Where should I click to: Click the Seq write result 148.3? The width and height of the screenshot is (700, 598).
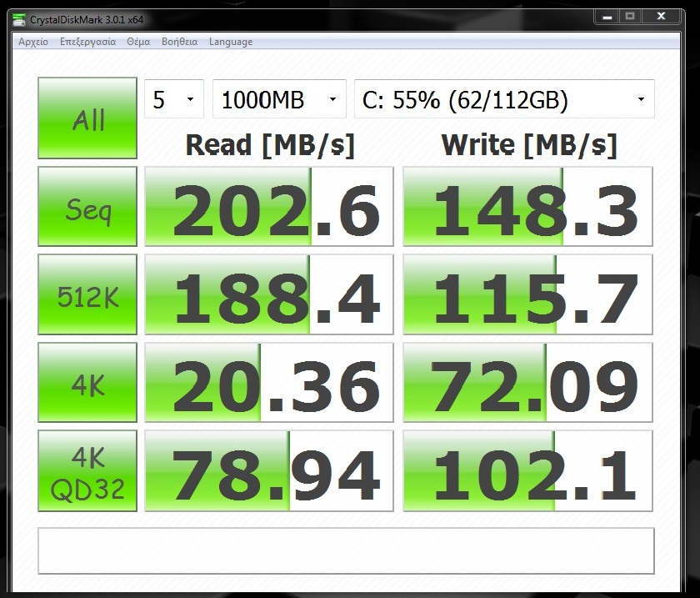pos(527,207)
